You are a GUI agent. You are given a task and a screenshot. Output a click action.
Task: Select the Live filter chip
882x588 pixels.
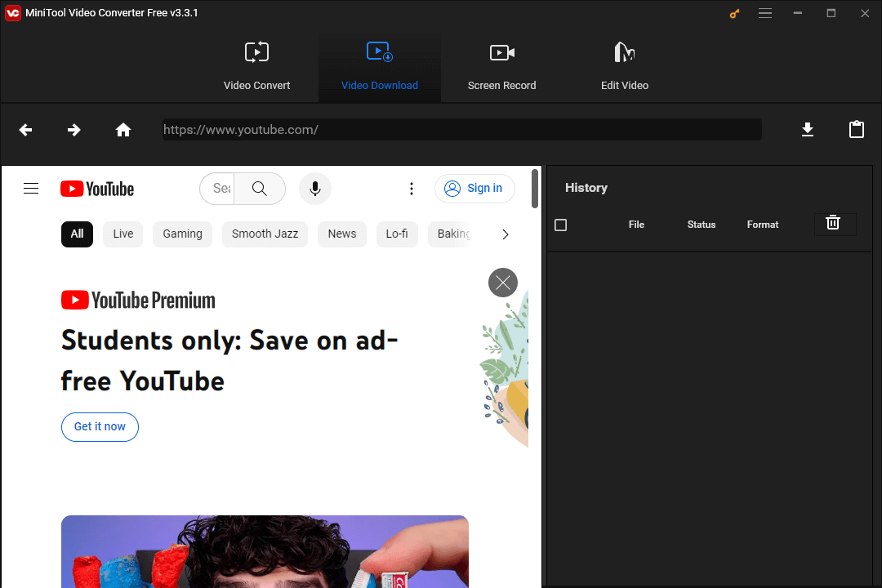point(123,234)
